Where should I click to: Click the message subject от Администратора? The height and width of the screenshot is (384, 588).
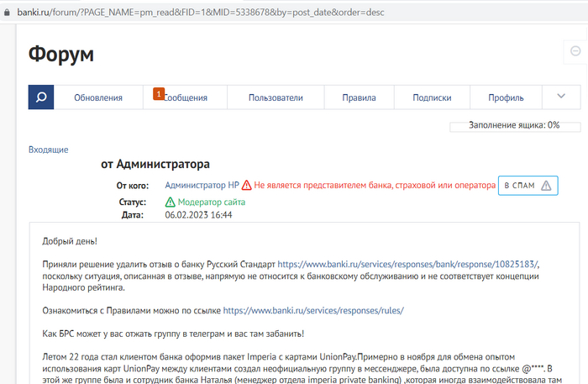155,164
